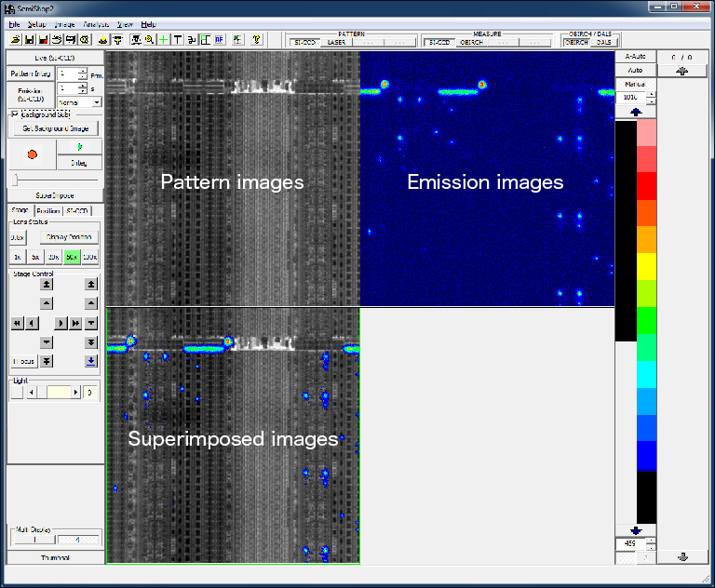Viewport: 715px width, 588px height.
Task: Switch to the Position tab
Action: (47, 211)
